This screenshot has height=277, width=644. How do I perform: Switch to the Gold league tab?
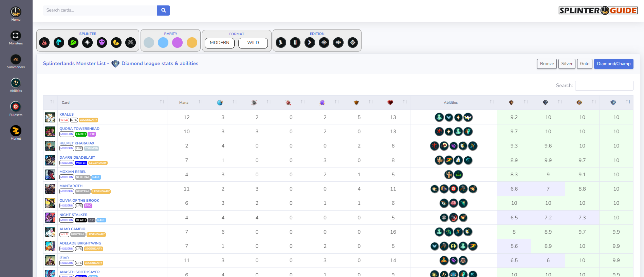click(x=585, y=64)
